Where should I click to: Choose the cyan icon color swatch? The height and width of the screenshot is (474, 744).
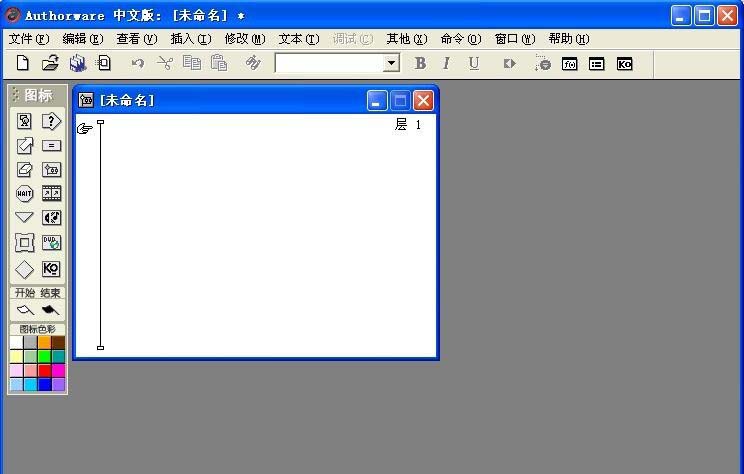[x=30, y=384]
